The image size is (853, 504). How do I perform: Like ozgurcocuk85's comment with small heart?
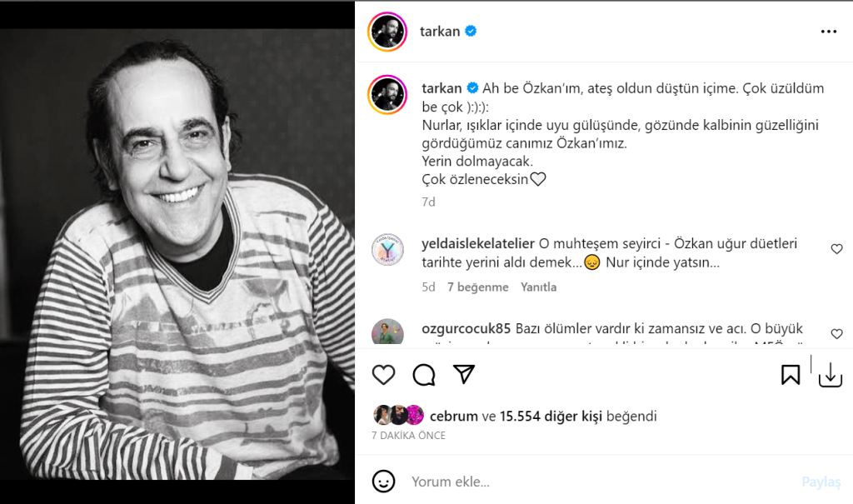836,334
